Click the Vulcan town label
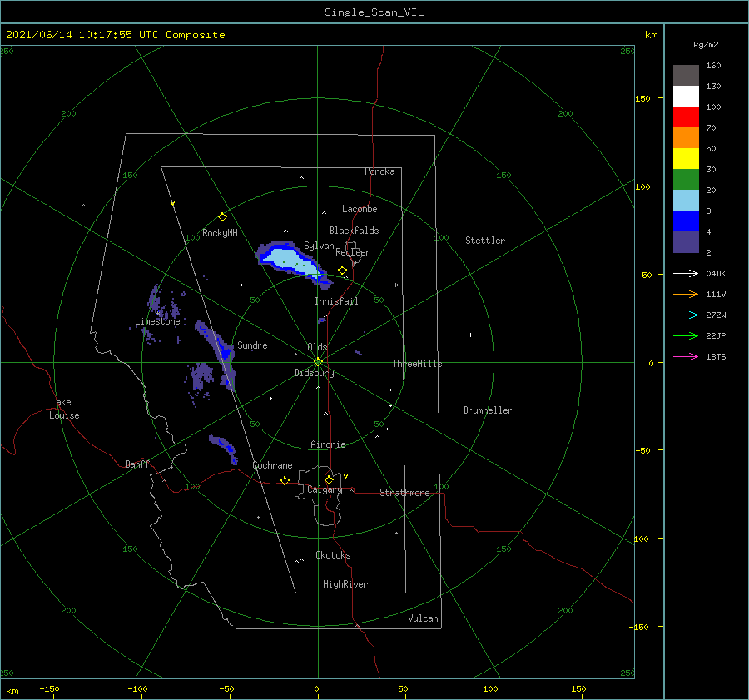749x700 pixels. [424, 618]
